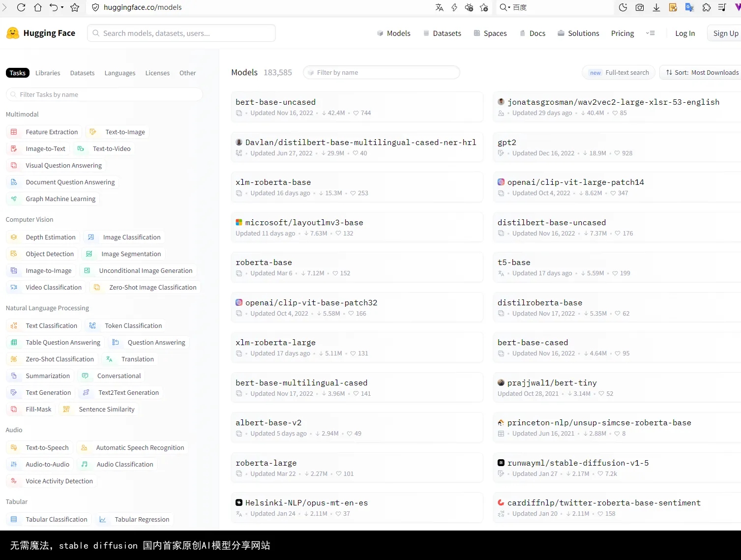Take a screenshot with the camera icon
The image size is (741, 560).
click(640, 7)
